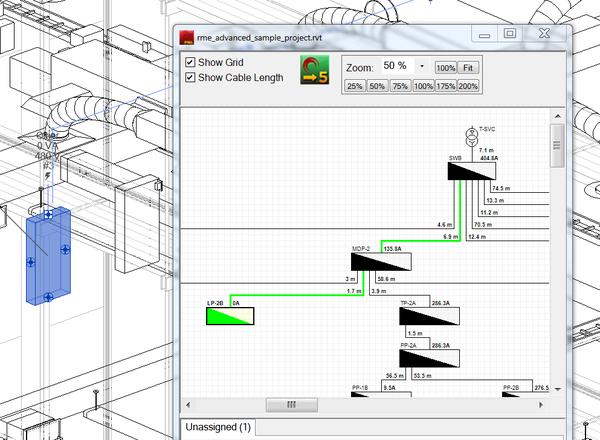Screen dimensions: 600x440
Task: Toggle the Show Cable Length checkbox
Action: [x=190, y=78]
